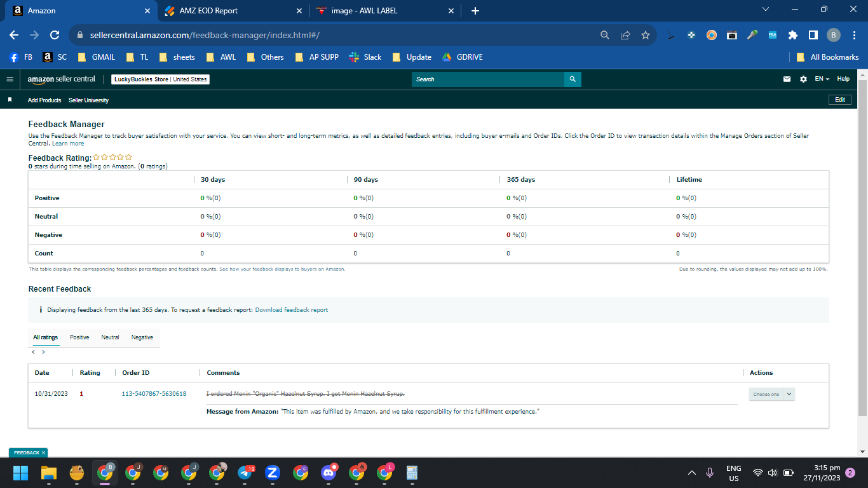Open order 113-5407867-5630618
Screen dimensions: 868x488
click(154, 394)
